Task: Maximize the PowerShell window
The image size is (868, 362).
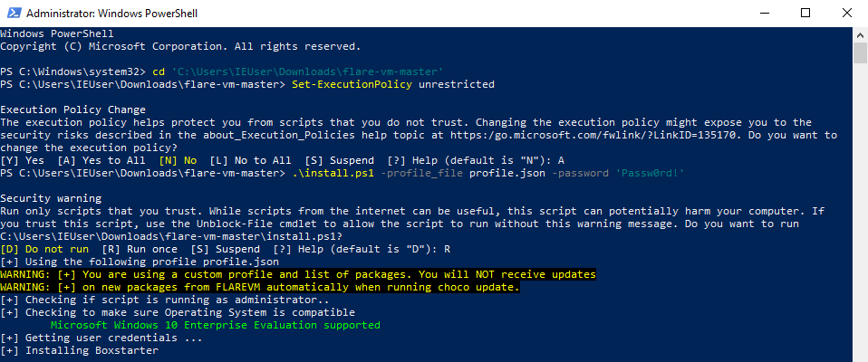Action: coord(805,14)
